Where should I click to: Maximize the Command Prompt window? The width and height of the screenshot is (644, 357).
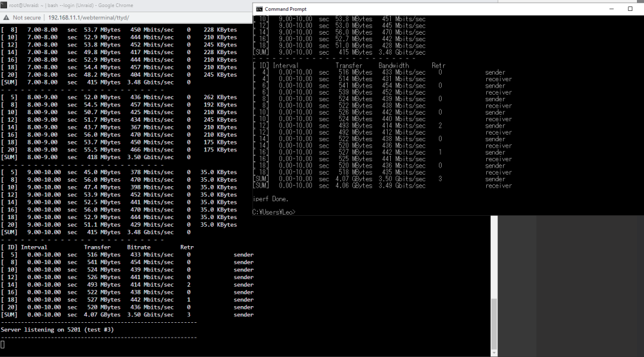coord(630,8)
